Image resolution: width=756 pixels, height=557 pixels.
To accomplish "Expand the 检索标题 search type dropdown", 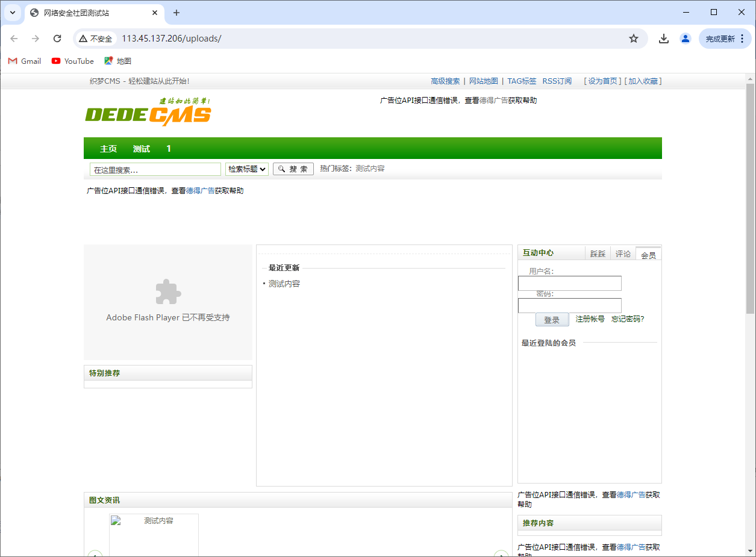I will [x=247, y=169].
